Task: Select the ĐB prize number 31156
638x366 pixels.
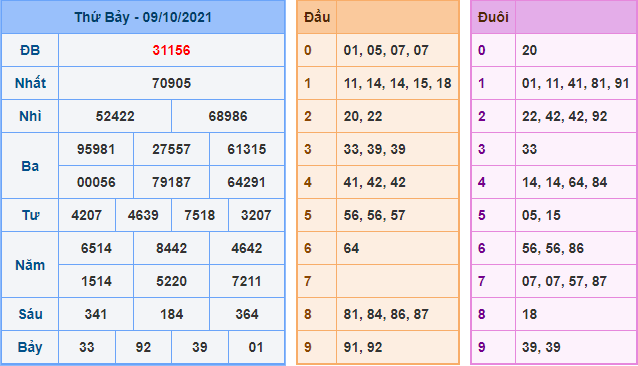Action: (x=171, y=50)
